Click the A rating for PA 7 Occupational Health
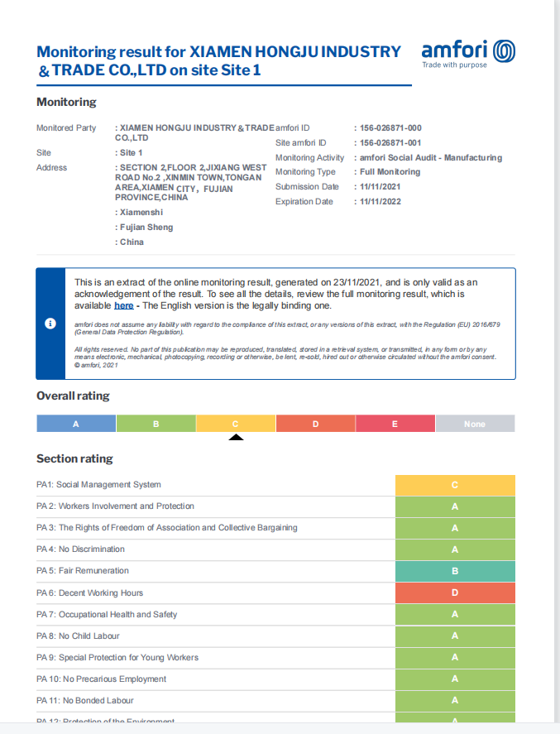This screenshot has width=560, height=734. (455, 615)
